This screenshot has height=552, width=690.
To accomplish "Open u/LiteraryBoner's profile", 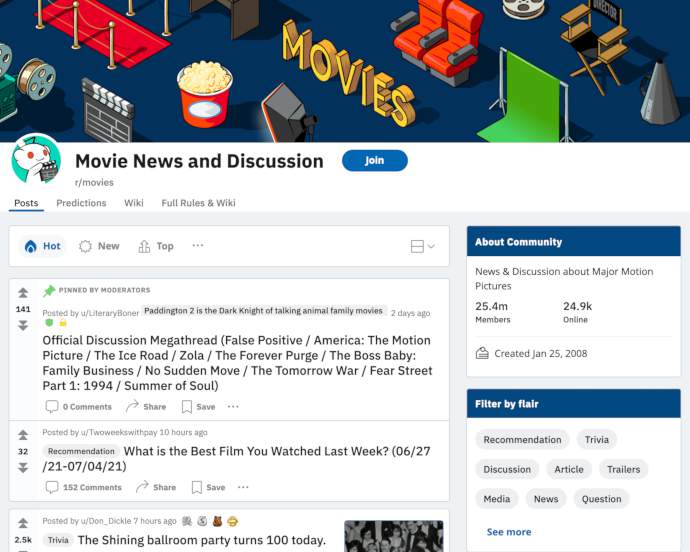I will 110,313.
